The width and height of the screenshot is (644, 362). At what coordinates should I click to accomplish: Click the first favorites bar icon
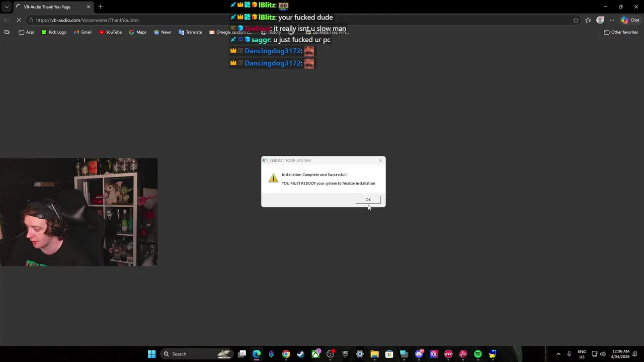[x=7, y=32]
